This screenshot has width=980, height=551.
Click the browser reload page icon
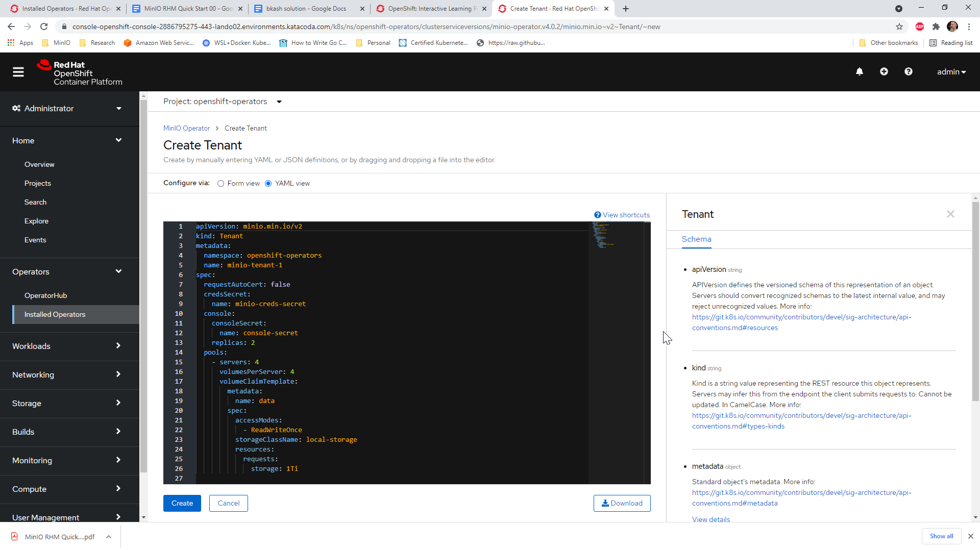coord(44,27)
